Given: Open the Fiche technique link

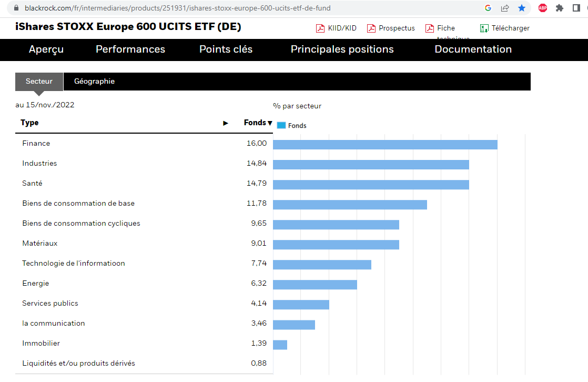Looking at the screenshot, I should pos(453,32).
